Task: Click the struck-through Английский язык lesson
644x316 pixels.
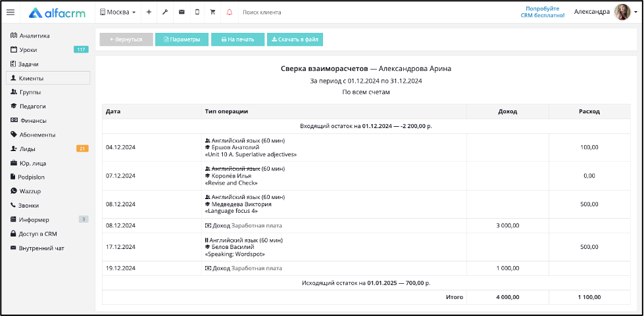Action: point(235,169)
